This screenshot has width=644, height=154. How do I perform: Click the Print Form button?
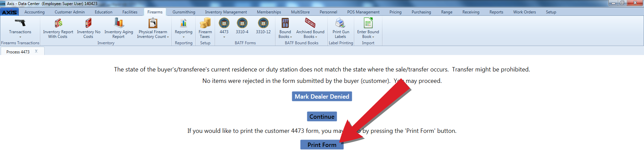[322, 145]
